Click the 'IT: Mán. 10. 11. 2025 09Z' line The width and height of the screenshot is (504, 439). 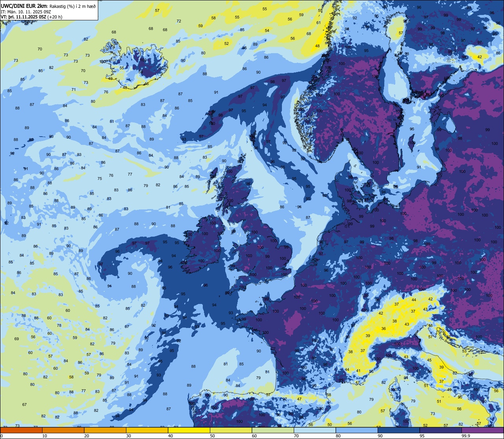coord(25,11)
